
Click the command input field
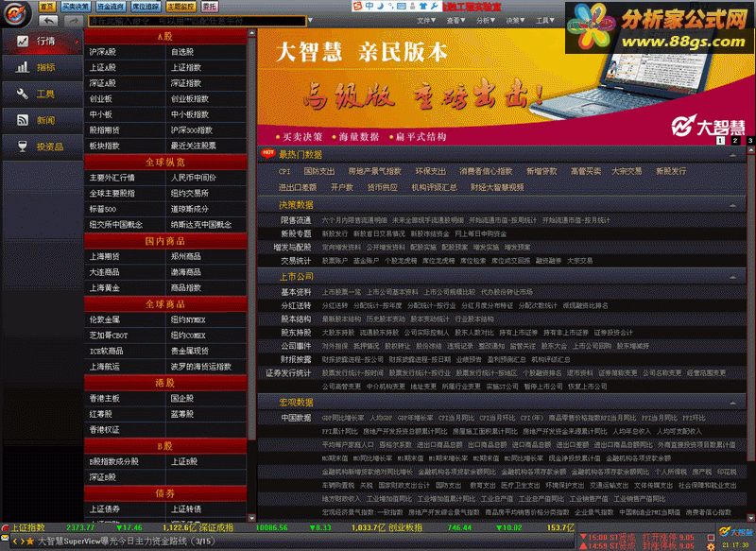tap(197, 21)
